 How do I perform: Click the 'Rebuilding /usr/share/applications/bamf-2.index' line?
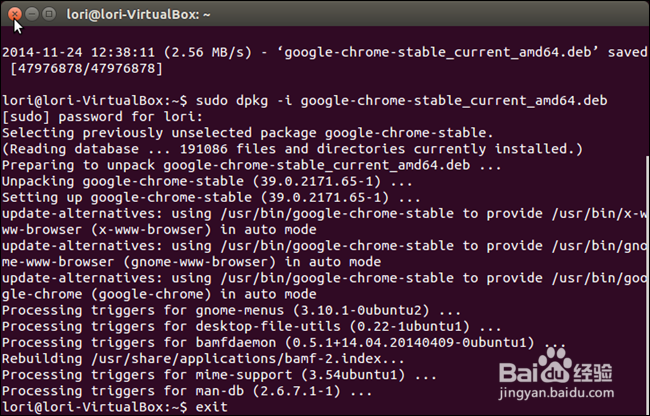[203, 358]
